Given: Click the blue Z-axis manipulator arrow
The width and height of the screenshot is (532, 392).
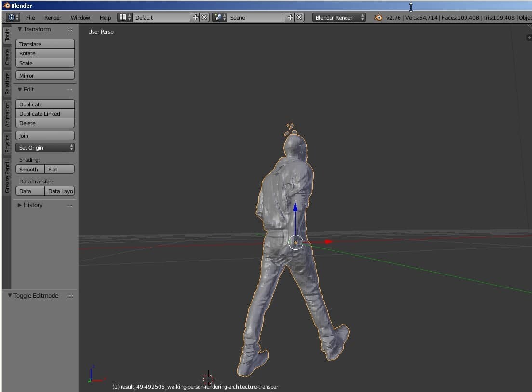Looking at the screenshot, I should (x=295, y=208).
